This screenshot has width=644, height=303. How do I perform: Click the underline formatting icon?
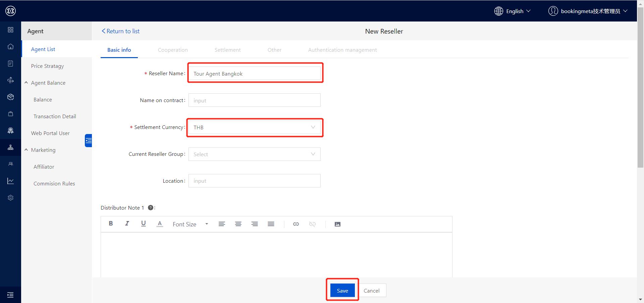(x=144, y=224)
